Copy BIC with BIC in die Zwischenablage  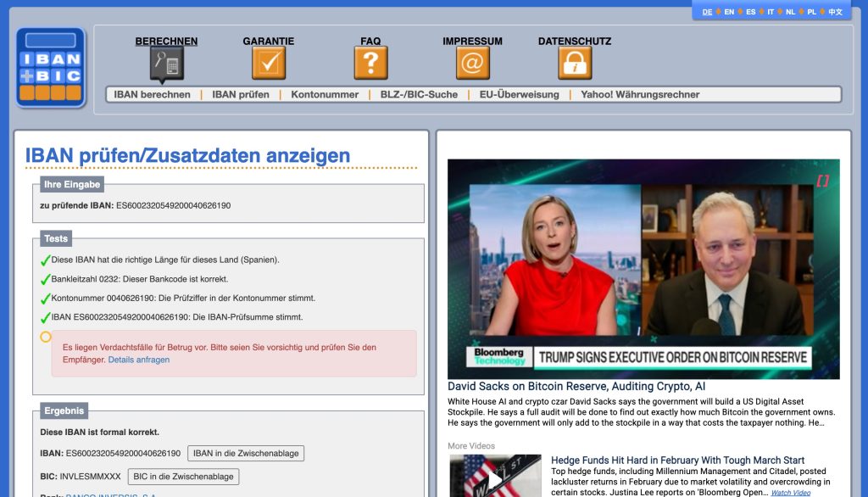pos(183,477)
